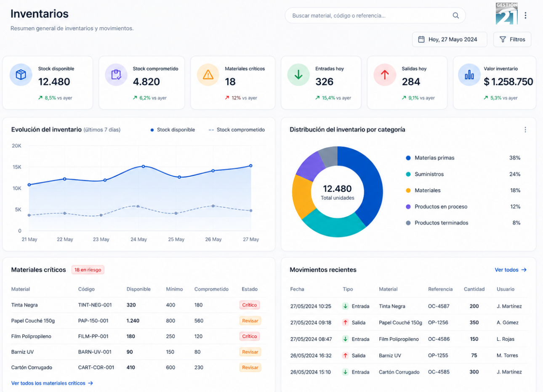Viewport: 543px width, 392px height.
Task: Click Crítico status for Film Polipropileno
Action: point(250,336)
